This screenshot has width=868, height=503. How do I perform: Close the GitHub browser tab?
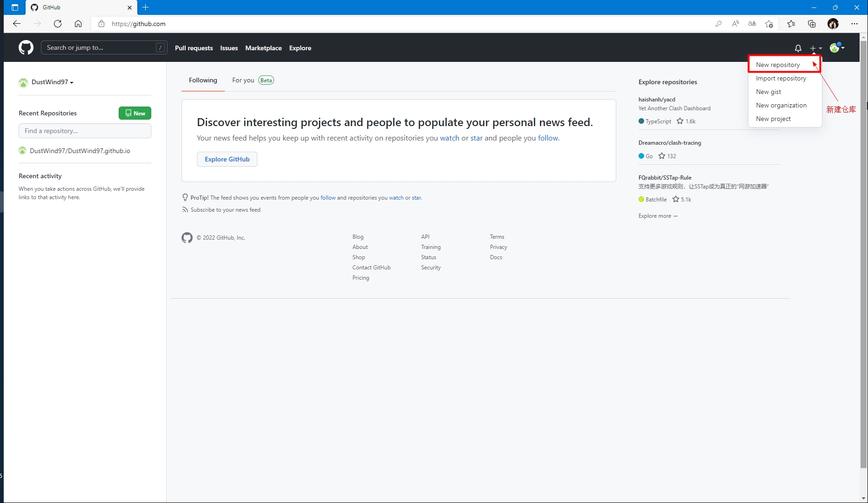pos(130,7)
